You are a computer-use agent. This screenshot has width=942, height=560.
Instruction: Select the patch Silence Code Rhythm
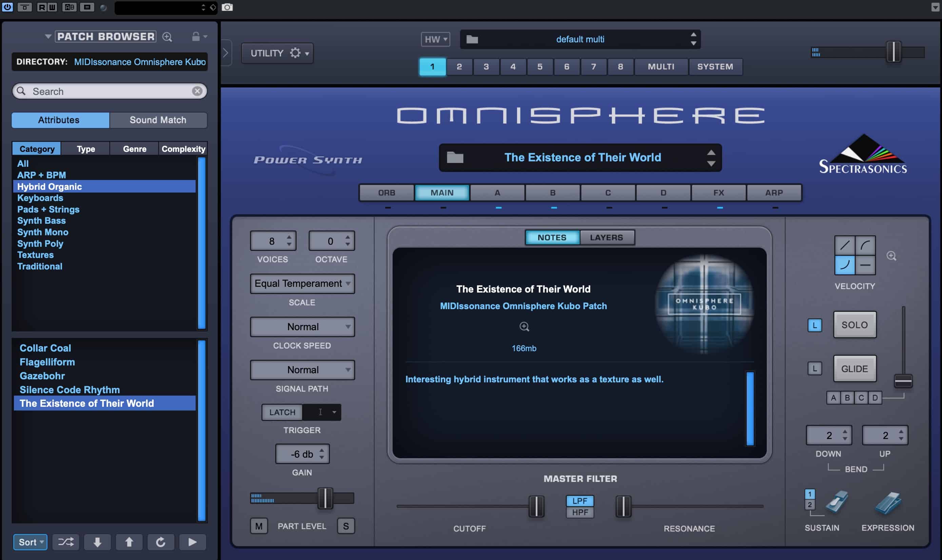pyautogui.click(x=70, y=389)
